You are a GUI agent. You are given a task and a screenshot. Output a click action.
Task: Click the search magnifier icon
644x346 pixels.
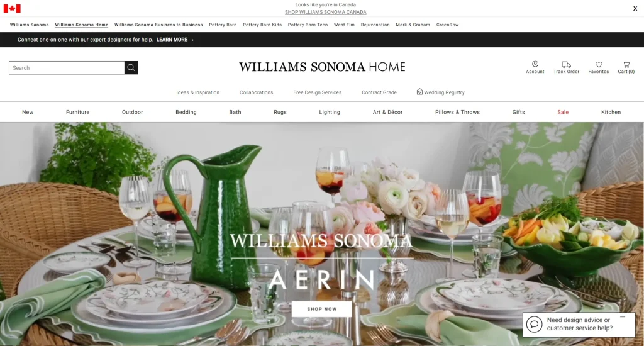pos(131,68)
